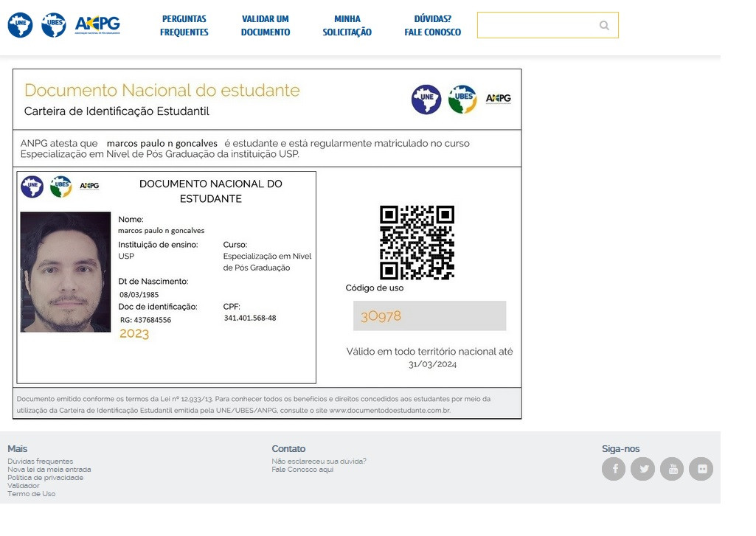
Task: Click Carteira de Identificação Estudantil subtitle
Action: pos(117,111)
